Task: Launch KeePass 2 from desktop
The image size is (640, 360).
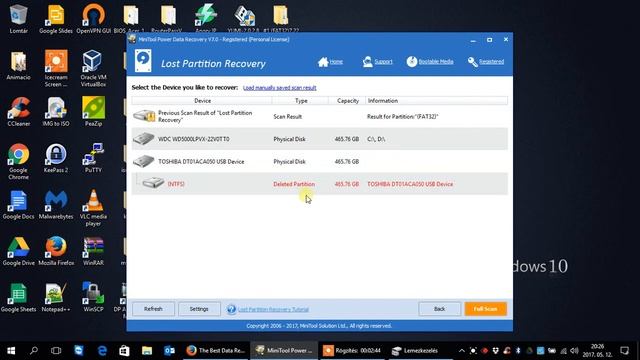Action: coord(56,158)
